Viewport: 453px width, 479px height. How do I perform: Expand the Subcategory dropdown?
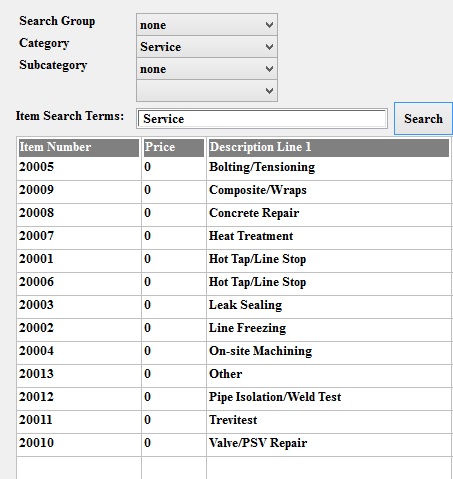tap(207, 69)
